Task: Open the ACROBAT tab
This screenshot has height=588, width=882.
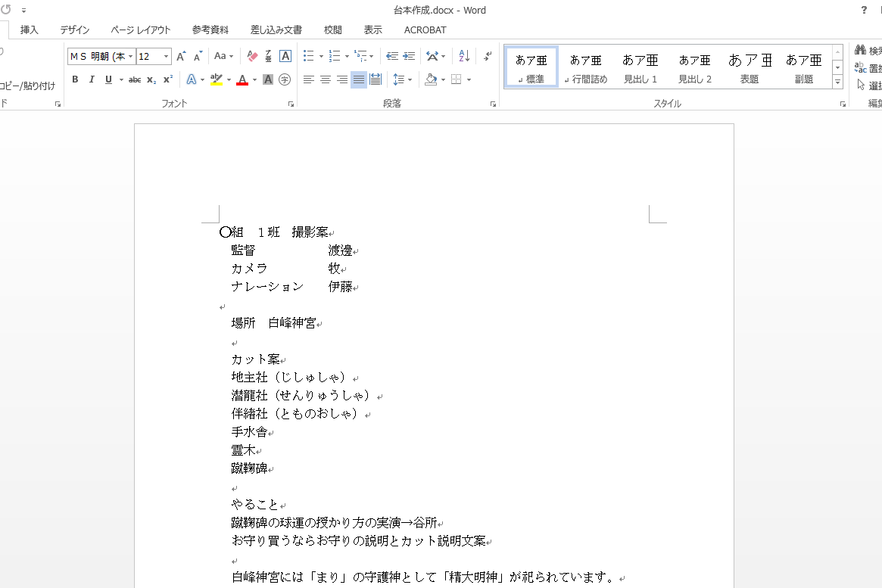Action: click(425, 30)
